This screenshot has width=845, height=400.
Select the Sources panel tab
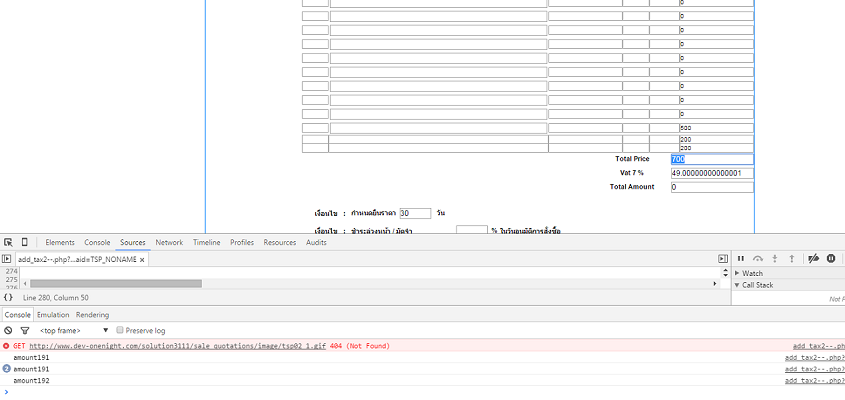click(133, 243)
